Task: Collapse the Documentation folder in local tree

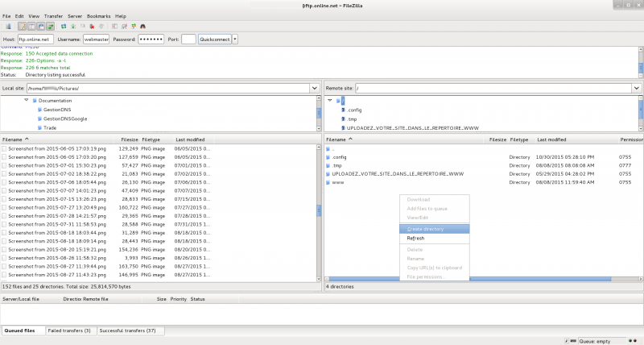Action: tap(26, 100)
